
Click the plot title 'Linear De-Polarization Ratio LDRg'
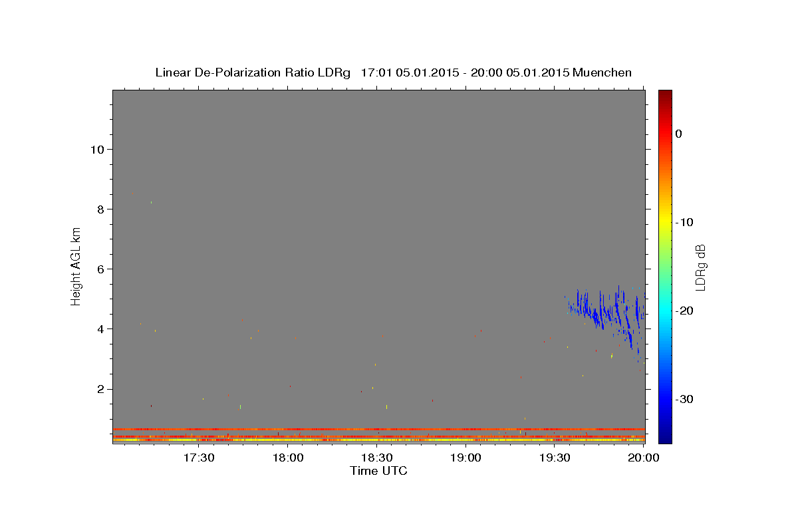click(253, 72)
